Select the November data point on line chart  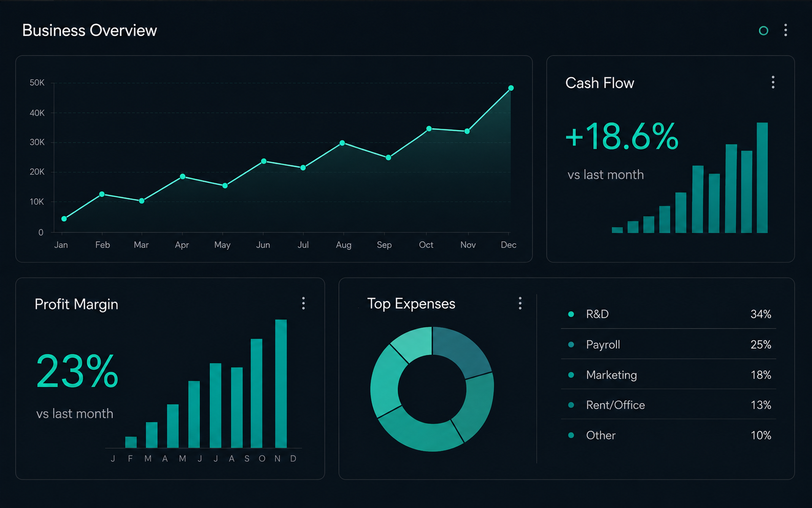click(467, 131)
